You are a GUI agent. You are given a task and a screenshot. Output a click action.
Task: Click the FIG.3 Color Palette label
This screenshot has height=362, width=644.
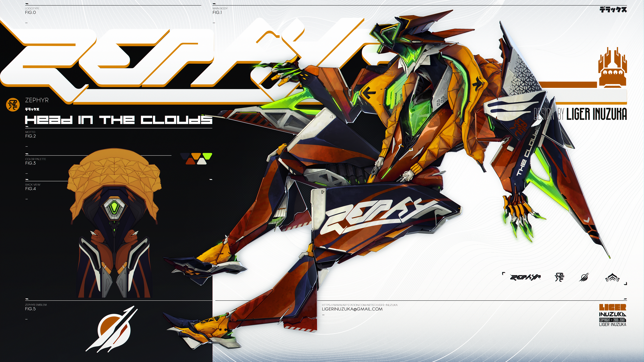click(x=30, y=163)
